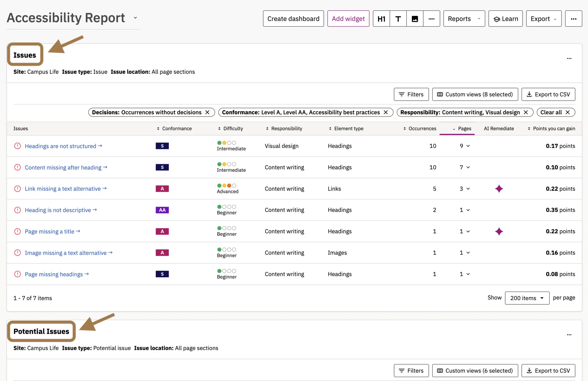Open Custom views (6 selected)

475,371
